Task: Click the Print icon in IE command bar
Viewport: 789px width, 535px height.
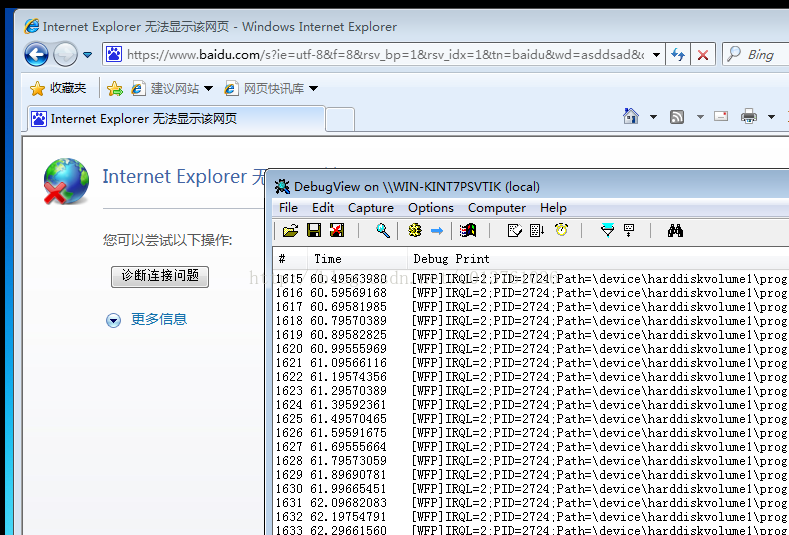Action: click(x=749, y=116)
